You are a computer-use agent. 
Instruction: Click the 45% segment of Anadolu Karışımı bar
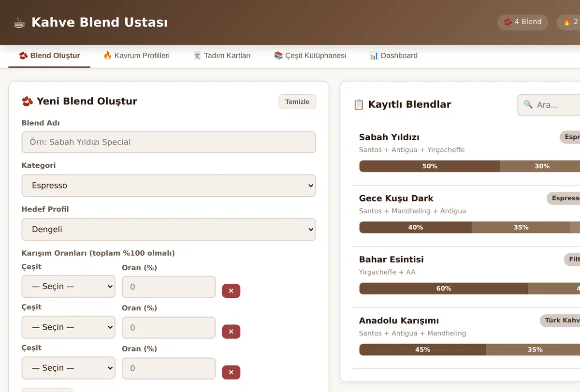(x=422, y=349)
